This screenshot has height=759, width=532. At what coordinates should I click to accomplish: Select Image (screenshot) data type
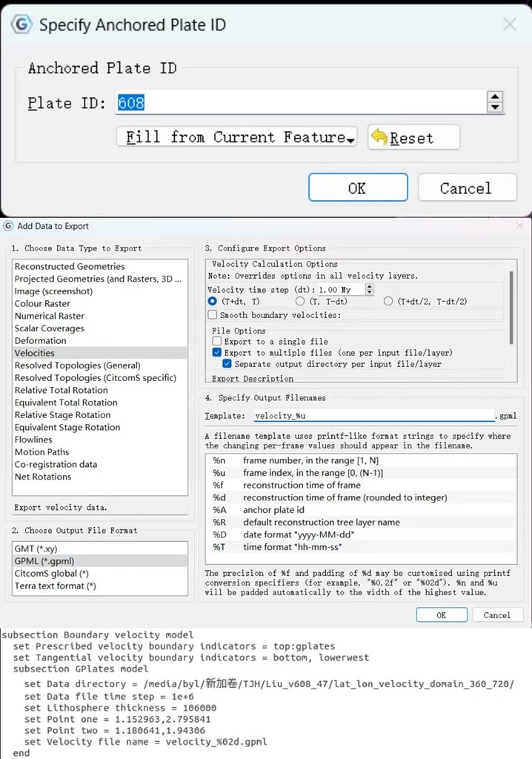coord(100,291)
